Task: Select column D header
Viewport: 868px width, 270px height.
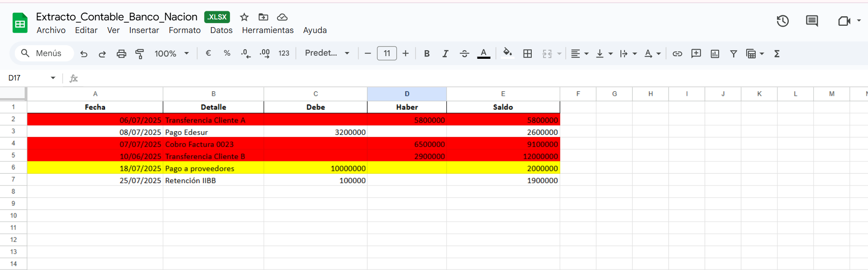Action: click(407, 94)
